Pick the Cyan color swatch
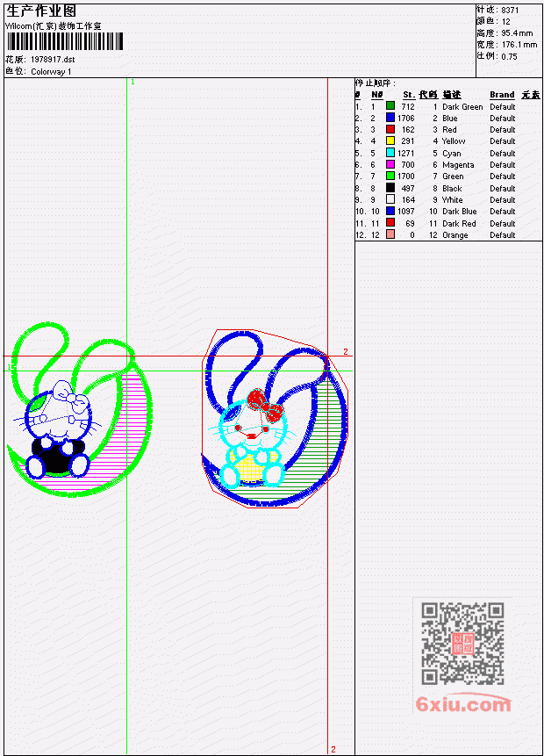This screenshot has height=756, width=544. point(390,153)
